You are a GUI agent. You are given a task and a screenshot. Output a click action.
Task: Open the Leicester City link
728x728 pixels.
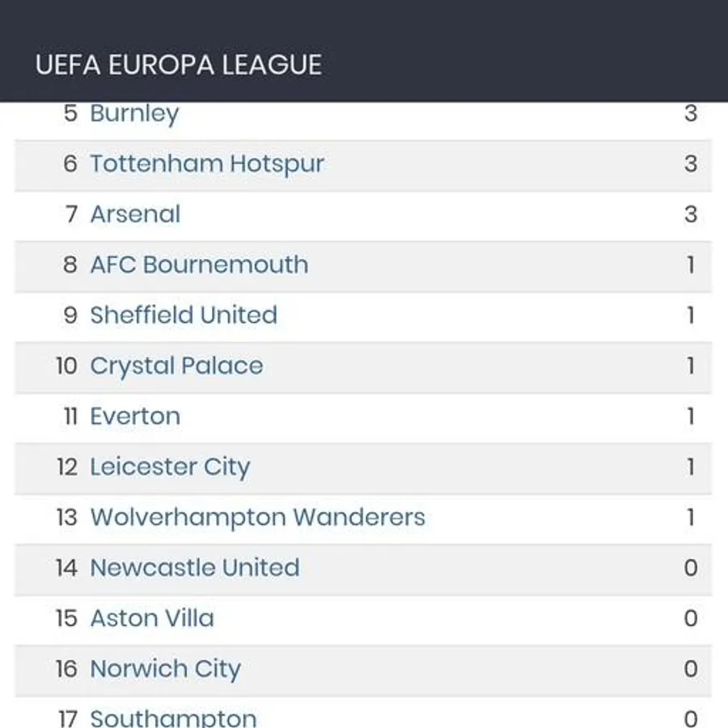coord(170,467)
